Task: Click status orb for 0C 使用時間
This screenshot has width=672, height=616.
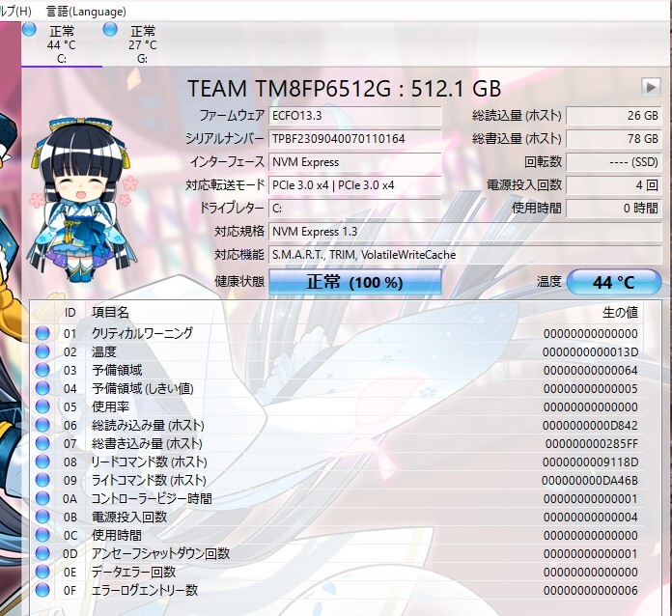Action: (x=42, y=535)
